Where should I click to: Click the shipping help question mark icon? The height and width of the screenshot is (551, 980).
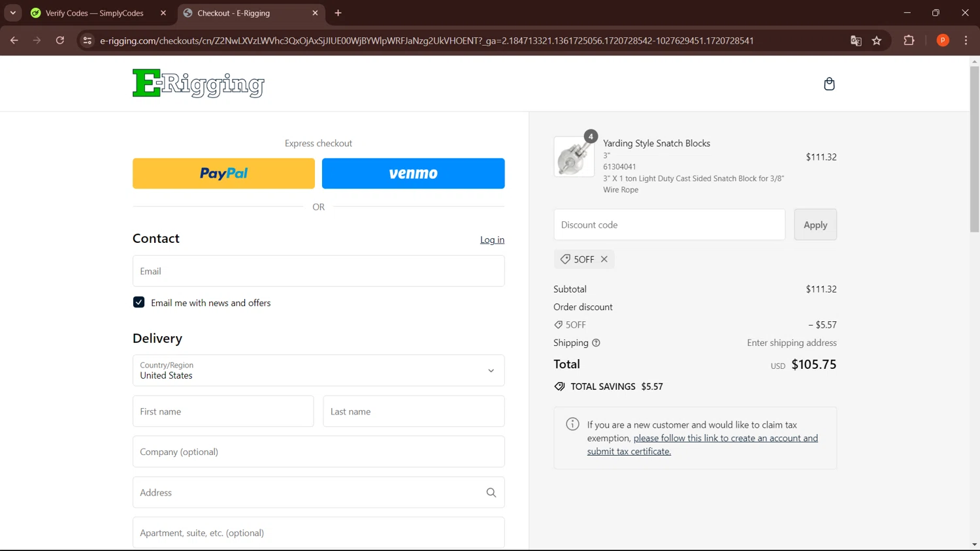pyautogui.click(x=596, y=343)
